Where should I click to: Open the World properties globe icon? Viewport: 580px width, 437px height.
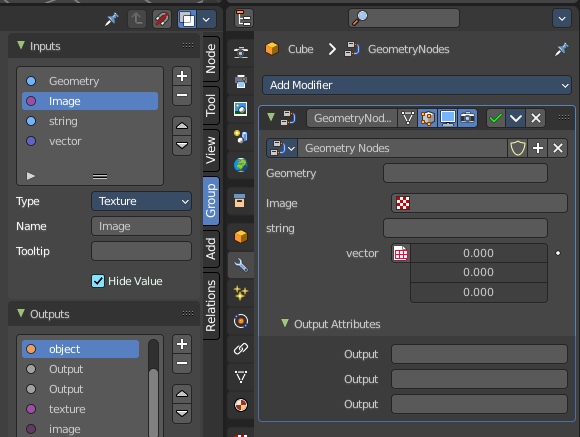(x=241, y=165)
